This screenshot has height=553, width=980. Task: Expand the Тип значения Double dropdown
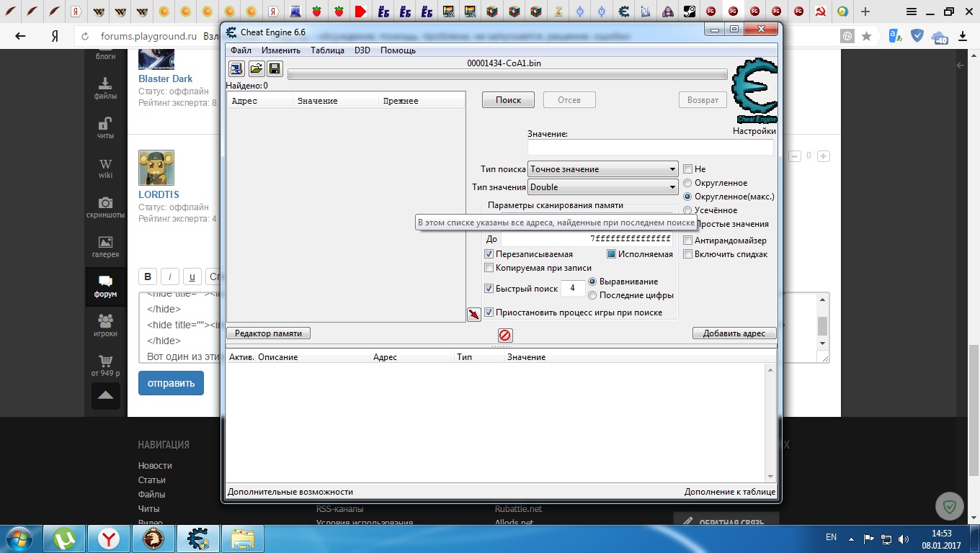click(x=602, y=187)
